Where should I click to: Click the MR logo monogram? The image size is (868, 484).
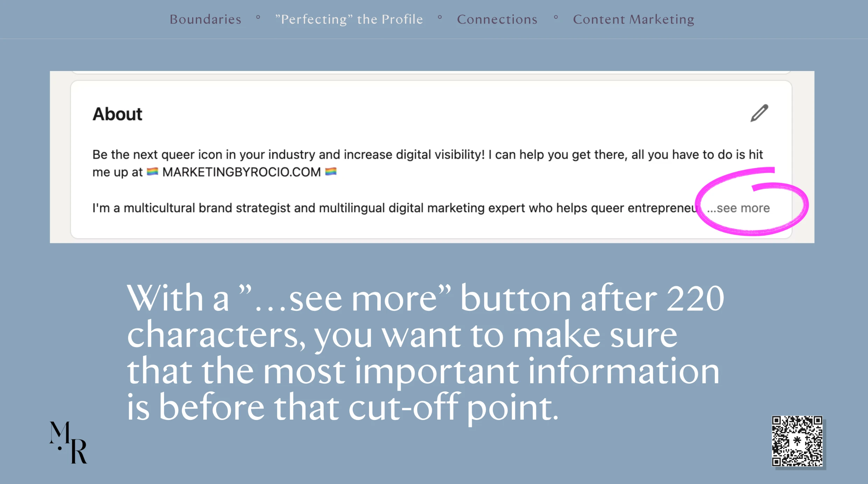(68, 442)
